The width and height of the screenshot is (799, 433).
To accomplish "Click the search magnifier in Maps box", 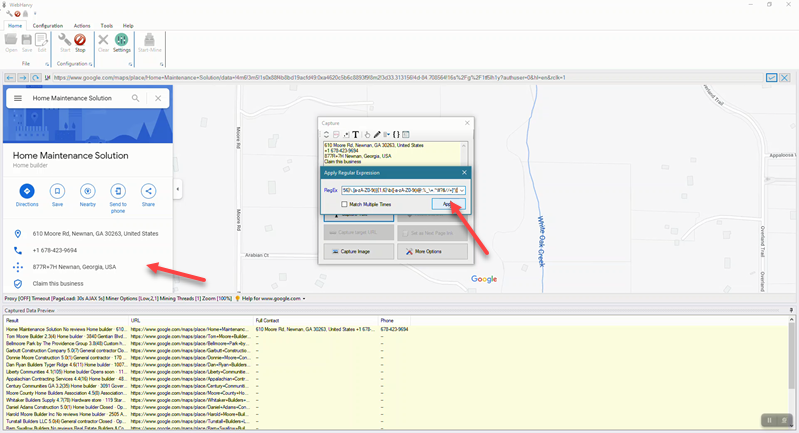I will pyautogui.click(x=136, y=99).
